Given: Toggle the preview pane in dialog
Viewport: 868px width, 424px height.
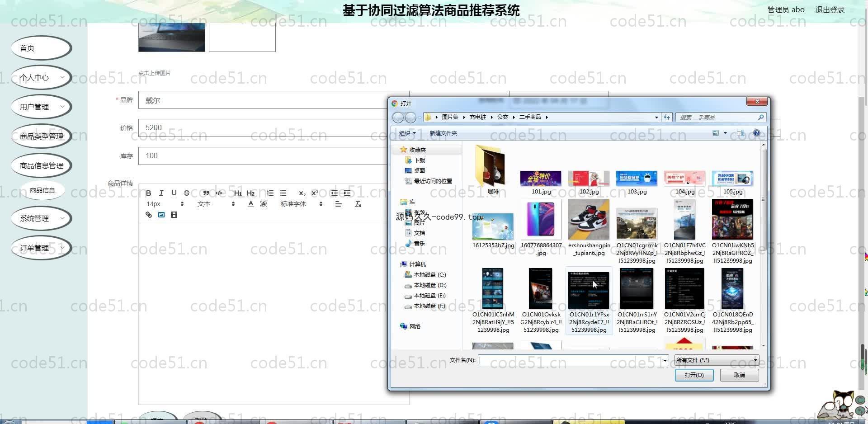Looking at the screenshot, I should pos(741,133).
